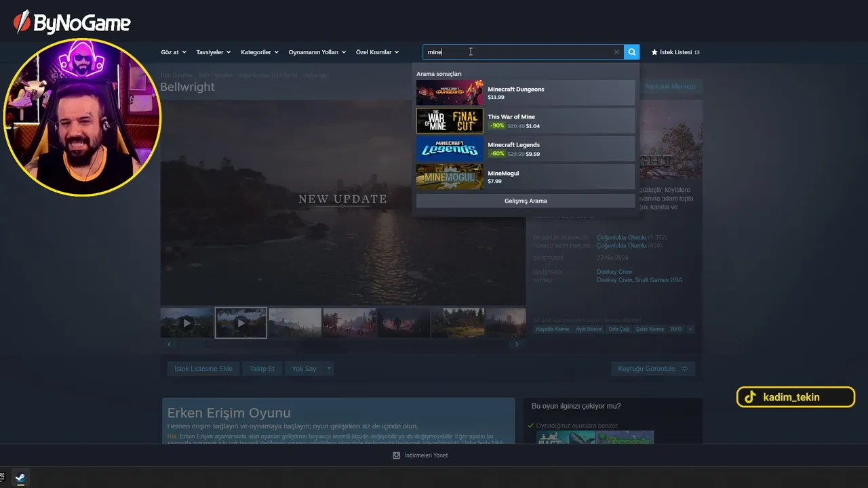Expand the Oynamanın Yolları menu
868x488 pixels.
[317, 52]
